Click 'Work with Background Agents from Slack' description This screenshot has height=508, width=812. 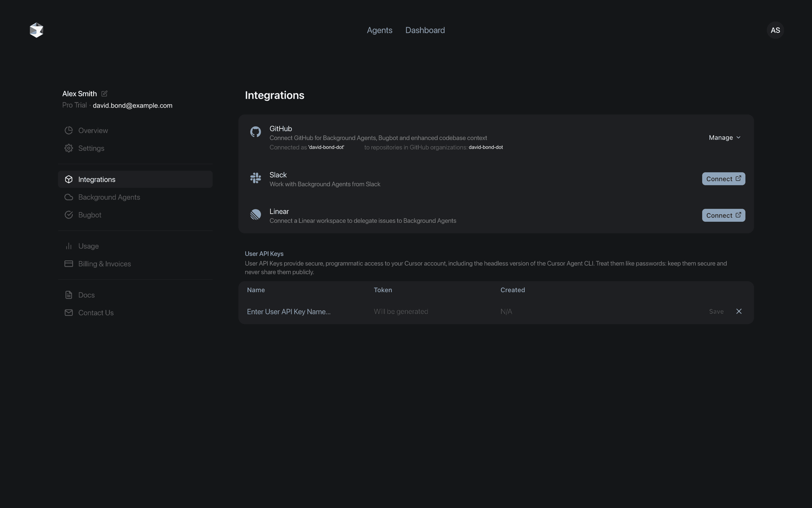click(x=325, y=184)
